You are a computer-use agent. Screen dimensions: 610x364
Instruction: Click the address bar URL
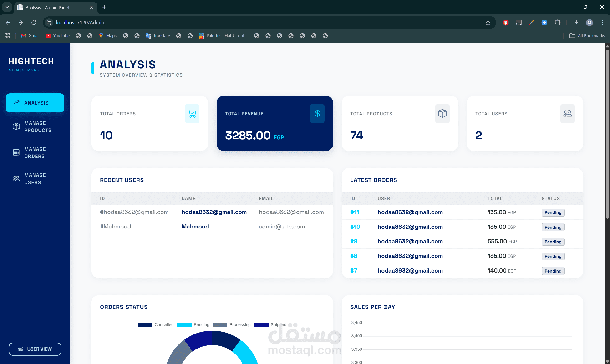pyautogui.click(x=80, y=23)
